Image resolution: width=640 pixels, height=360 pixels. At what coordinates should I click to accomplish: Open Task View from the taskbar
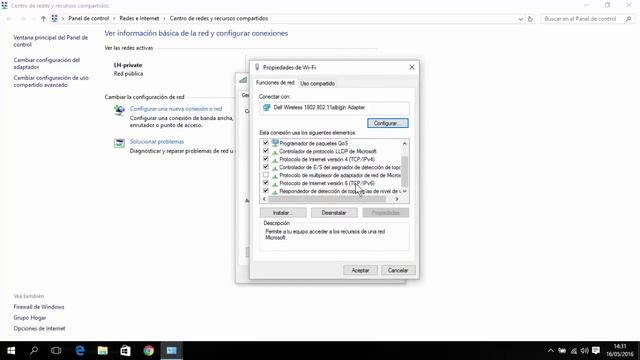(x=56, y=351)
